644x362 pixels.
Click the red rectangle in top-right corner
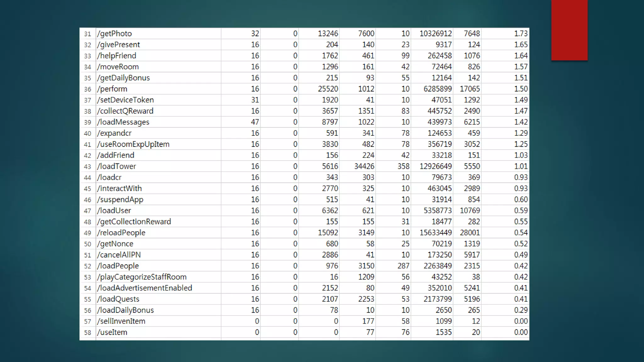[x=569, y=30]
